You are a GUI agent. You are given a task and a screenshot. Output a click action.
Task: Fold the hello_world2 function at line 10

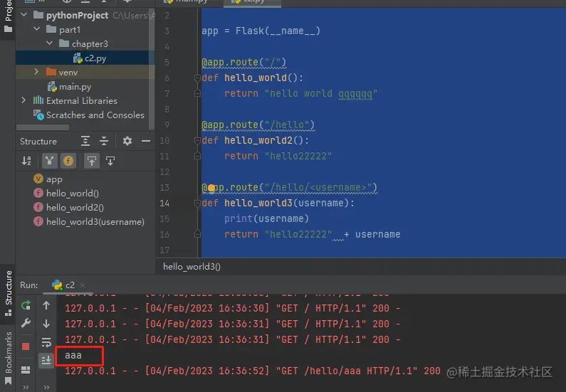pyautogui.click(x=197, y=140)
